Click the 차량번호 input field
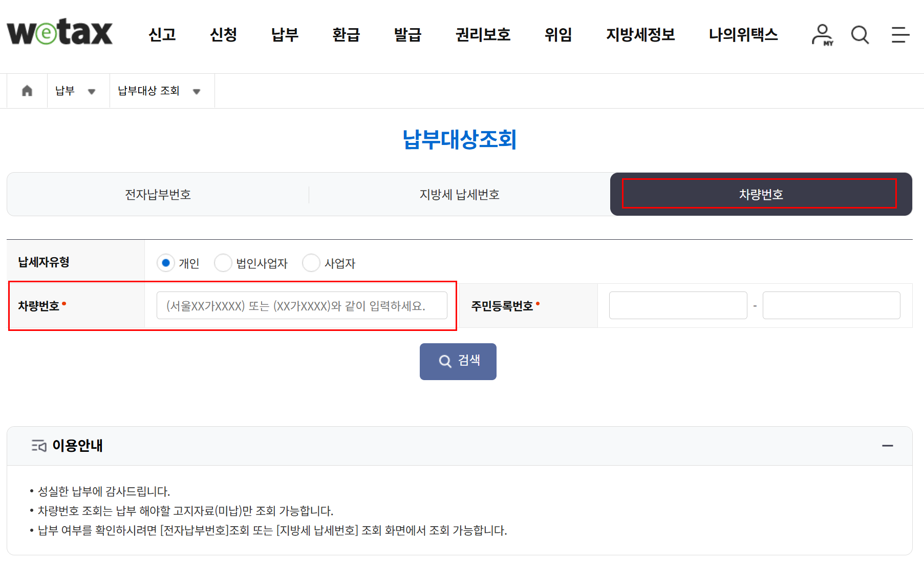 [302, 305]
